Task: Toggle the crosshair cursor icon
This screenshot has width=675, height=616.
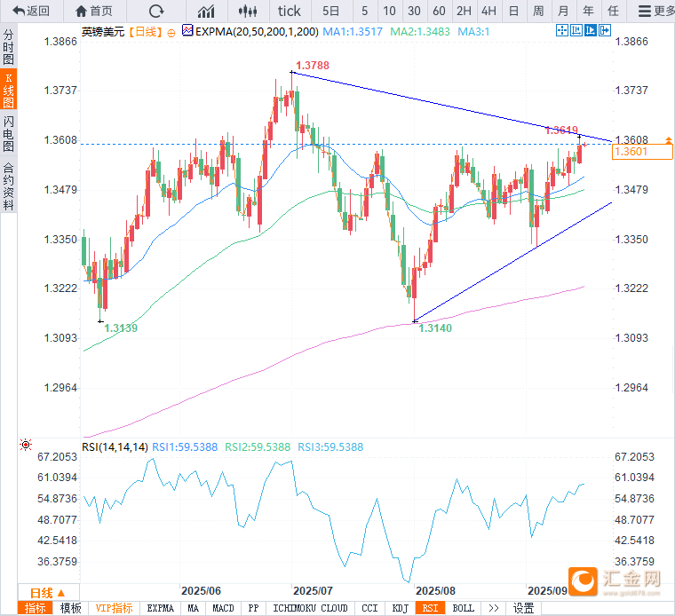Action: [x=562, y=30]
